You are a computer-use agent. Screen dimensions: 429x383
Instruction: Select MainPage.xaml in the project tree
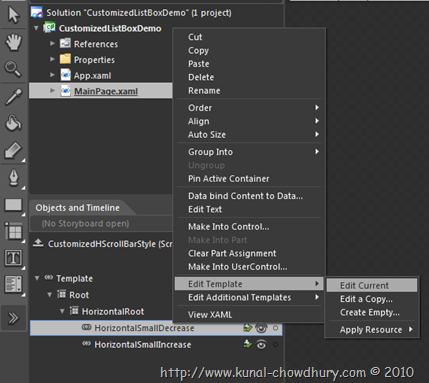[x=106, y=91]
